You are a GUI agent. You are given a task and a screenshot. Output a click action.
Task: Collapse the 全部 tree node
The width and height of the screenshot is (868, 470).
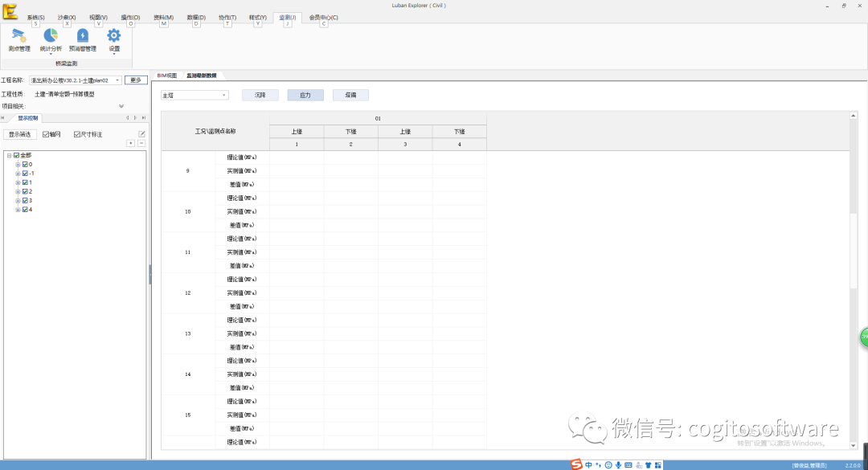pyautogui.click(x=10, y=156)
